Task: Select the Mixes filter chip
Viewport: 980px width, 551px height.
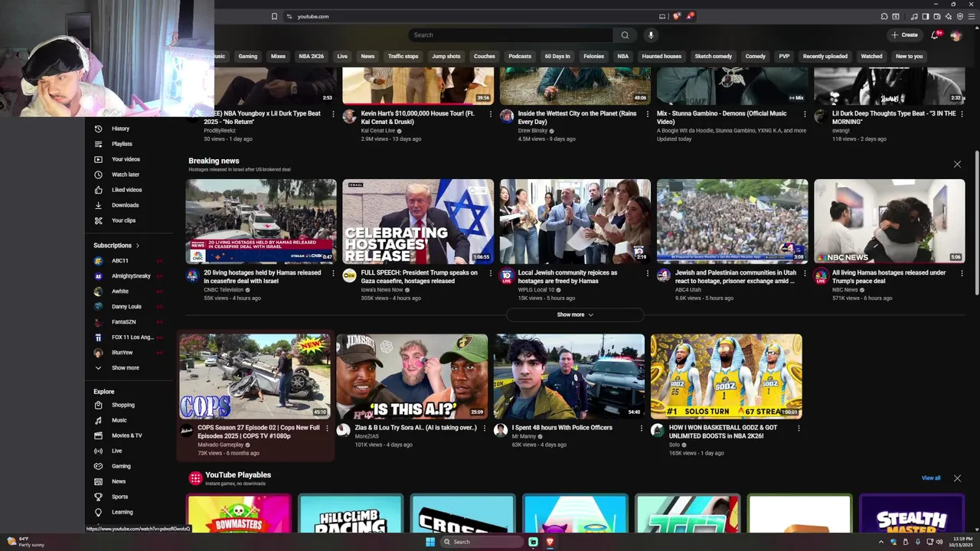Action: click(x=278, y=57)
